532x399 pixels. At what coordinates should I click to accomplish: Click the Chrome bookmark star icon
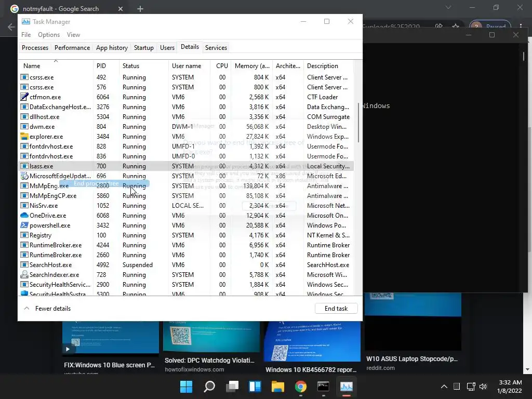pyautogui.click(x=456, y=26)
